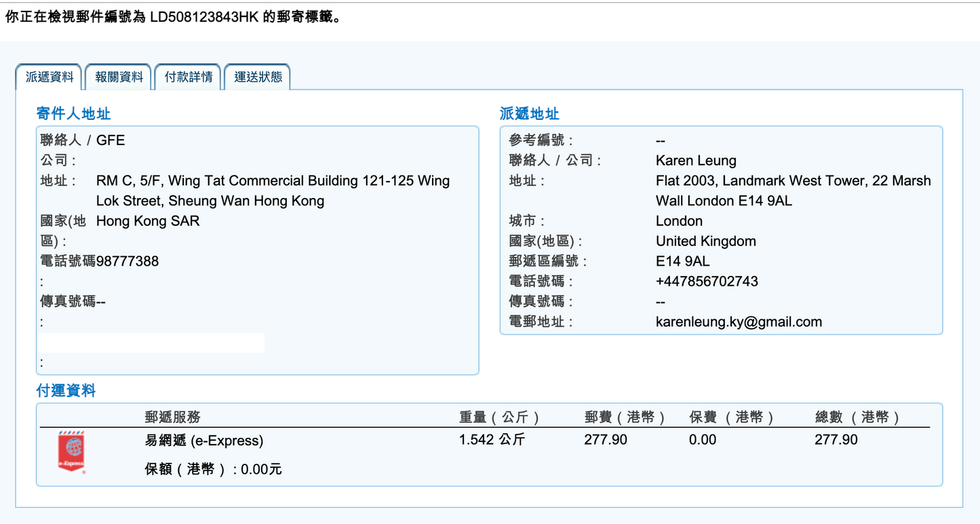Click the 付運資料 section heading
This screenshot has height=524, width=980.
coord(66,390)
